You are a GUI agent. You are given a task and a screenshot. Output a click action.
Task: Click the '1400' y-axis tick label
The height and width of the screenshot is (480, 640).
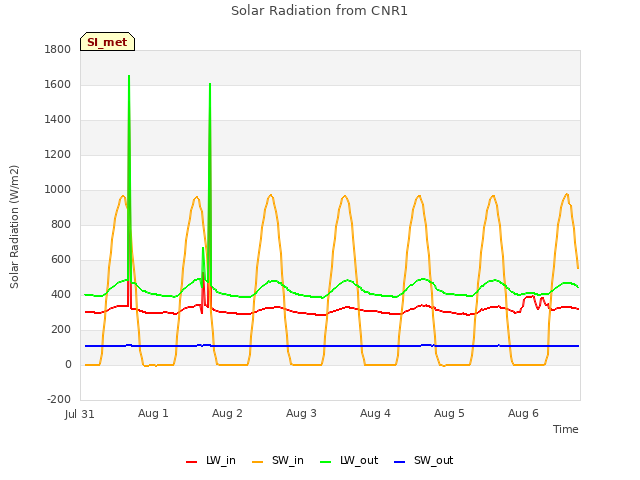click(58, 120)
